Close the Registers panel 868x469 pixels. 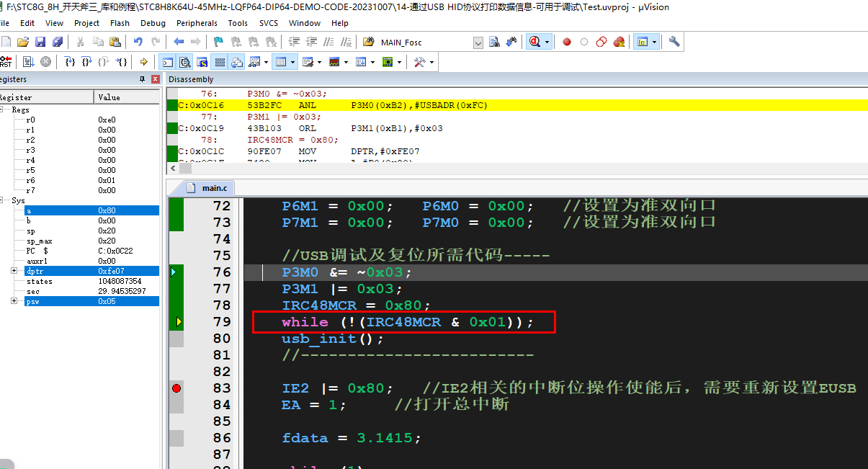tap(155, 79)
